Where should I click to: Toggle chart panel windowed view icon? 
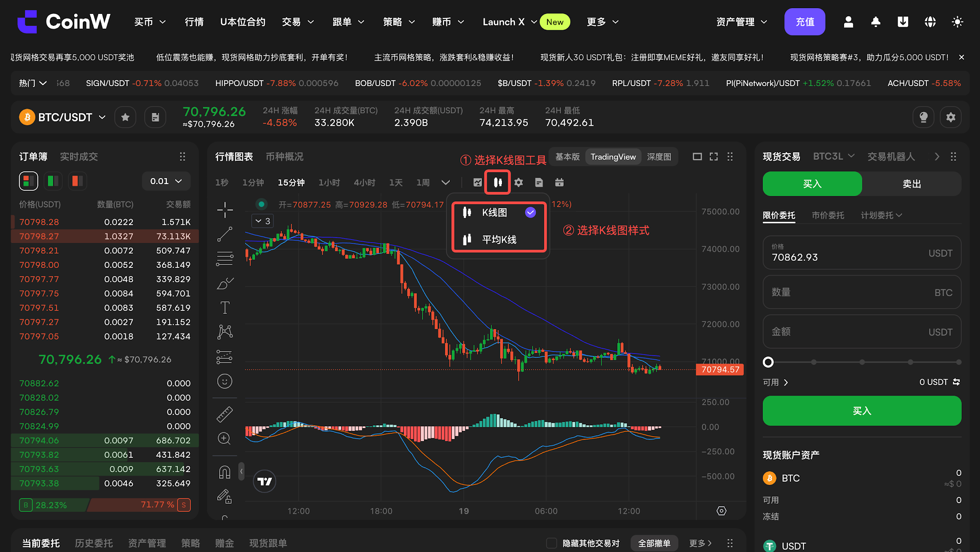tap(697, 156)
